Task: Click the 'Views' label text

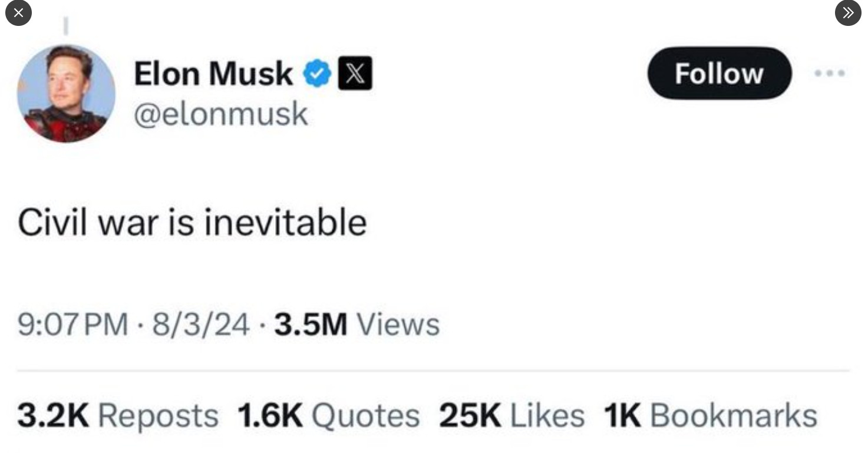Action: [398, 325]
